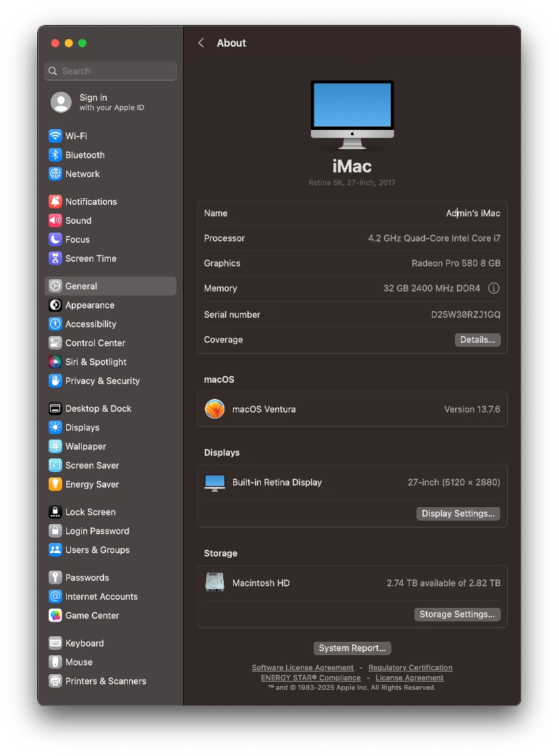Click the macOS Ventura logo
559x756 pixels.
tap(214, 409)
